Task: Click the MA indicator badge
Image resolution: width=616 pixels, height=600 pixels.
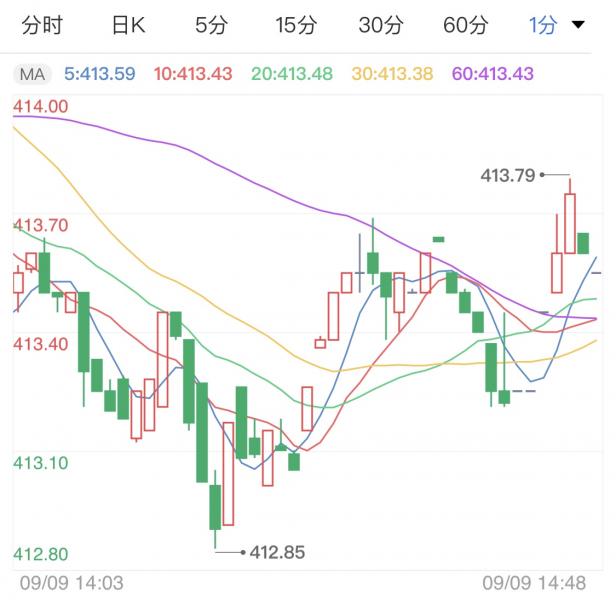Action: click(x=32, y=74)
